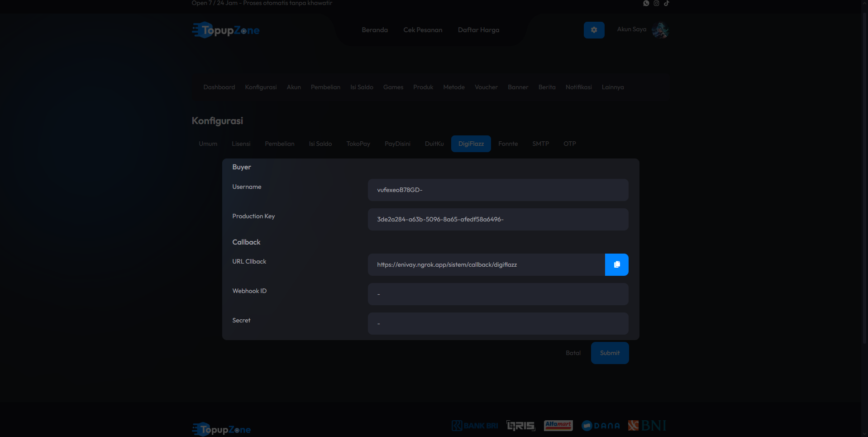Click the Production Key label
Image resolution: width=868 pixels, height=437 pixels.
(253, 216)
